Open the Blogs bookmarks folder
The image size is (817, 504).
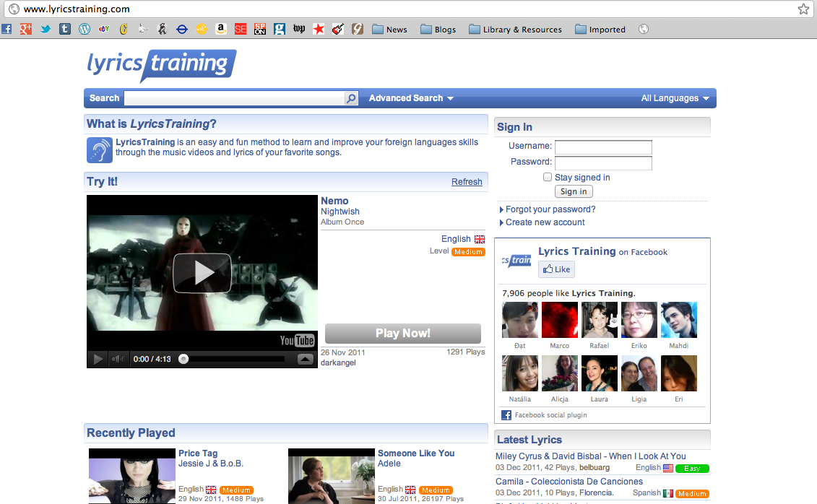pyautogui.click(x=438, y=29)
